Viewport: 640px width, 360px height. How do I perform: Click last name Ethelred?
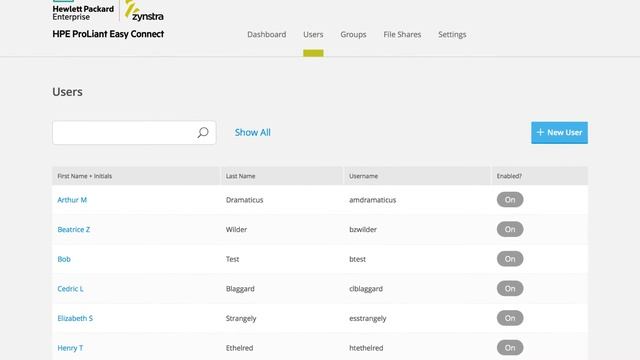[239, 348]
